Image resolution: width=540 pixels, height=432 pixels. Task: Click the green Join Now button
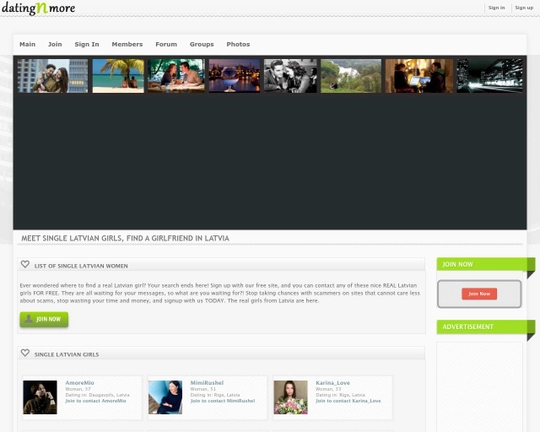tap(44, 319)
